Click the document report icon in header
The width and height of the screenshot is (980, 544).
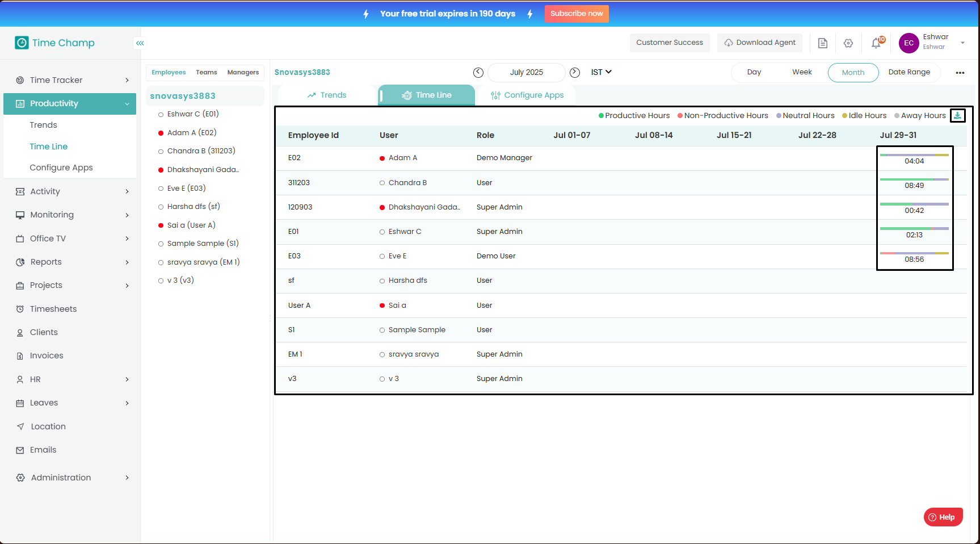pyautogui.click(x=822, y=43)
